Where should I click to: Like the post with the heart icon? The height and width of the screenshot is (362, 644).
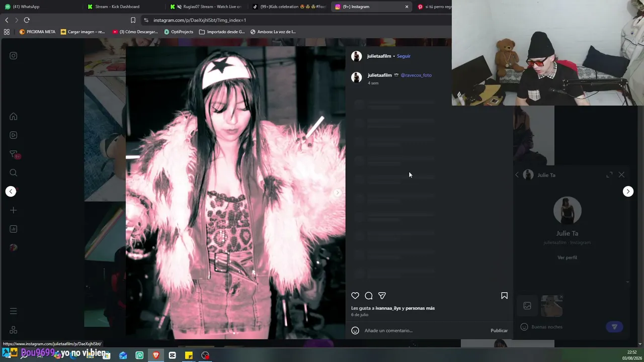pos(355,296)
